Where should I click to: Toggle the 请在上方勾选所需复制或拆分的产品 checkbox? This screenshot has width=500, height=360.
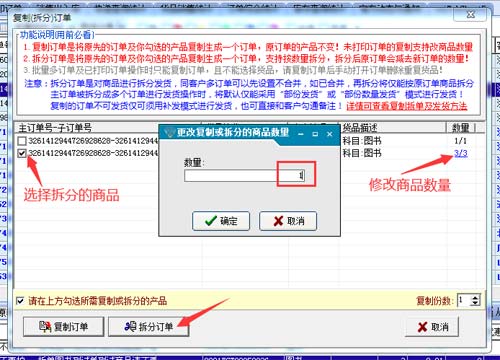20,301
